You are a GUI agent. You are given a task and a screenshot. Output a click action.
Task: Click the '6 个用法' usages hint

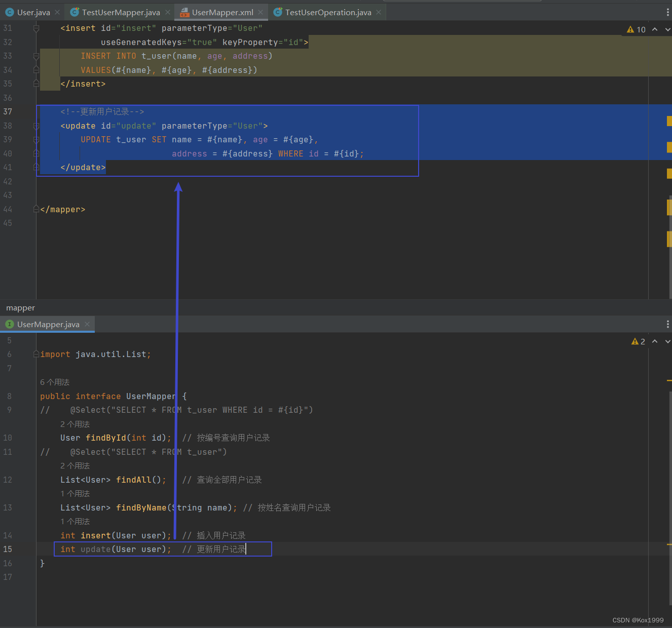point(55,382)
